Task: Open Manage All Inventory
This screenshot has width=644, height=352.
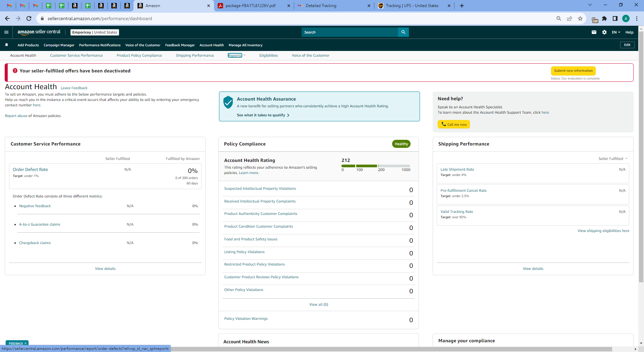Action: 246,45
